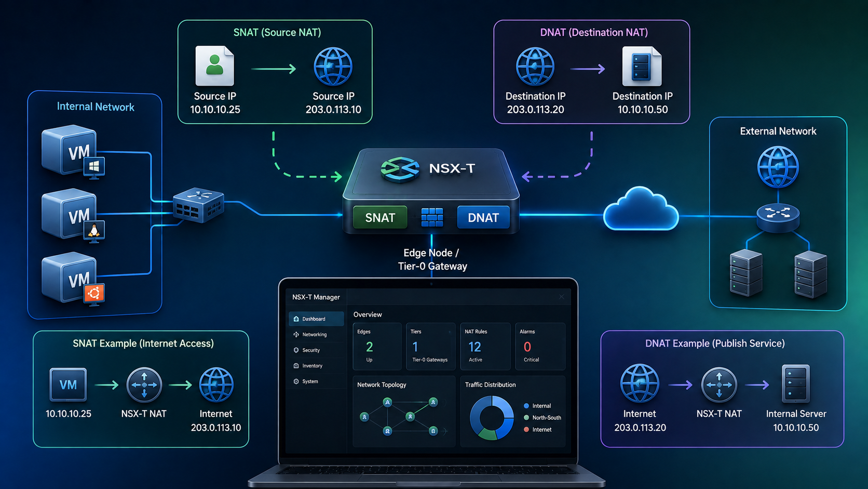Click the red Internet legend dot
The image size is (868, 489).
pyautogui.click(x=526, y=430)
